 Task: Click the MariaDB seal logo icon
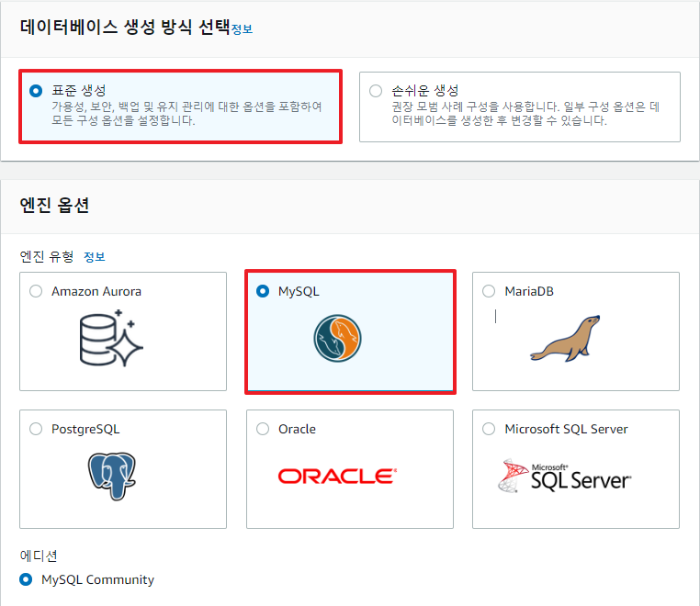point(565,338)
